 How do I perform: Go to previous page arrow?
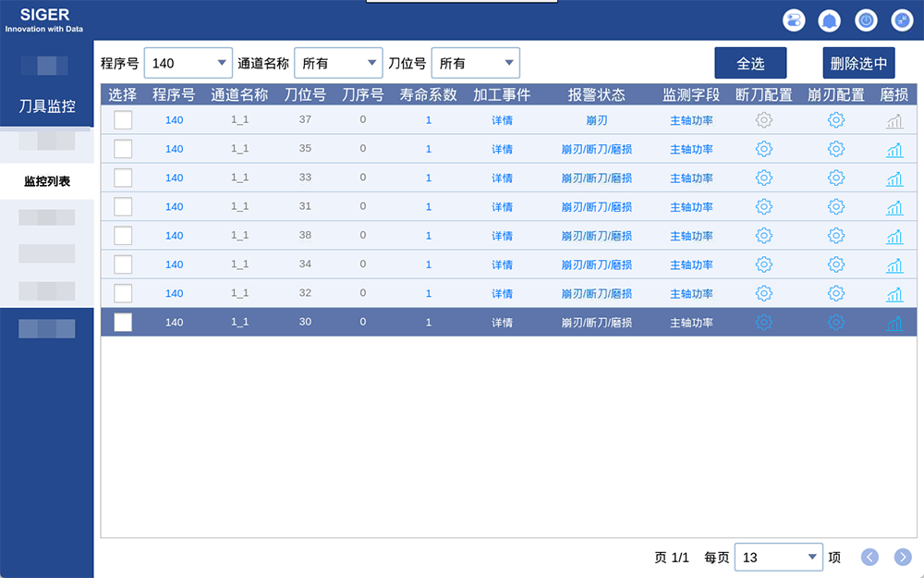coord(869,557)
